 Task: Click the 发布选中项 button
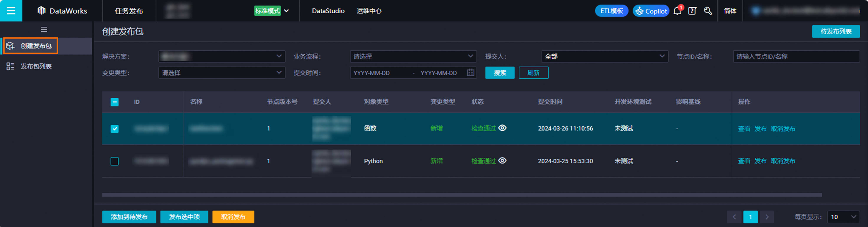click(184, 217)
